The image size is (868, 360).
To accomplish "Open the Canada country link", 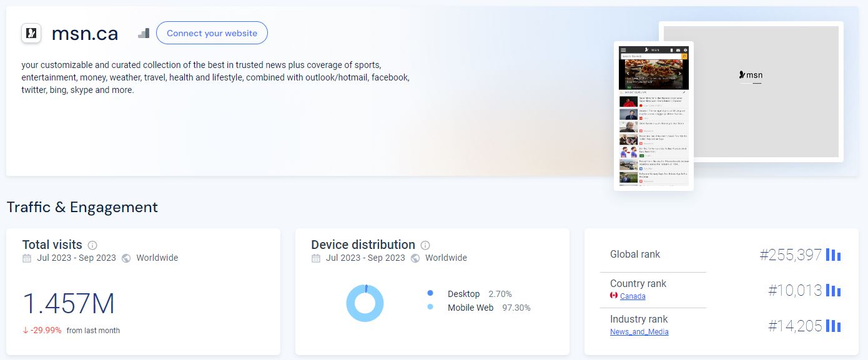I will tap(633, 296).
